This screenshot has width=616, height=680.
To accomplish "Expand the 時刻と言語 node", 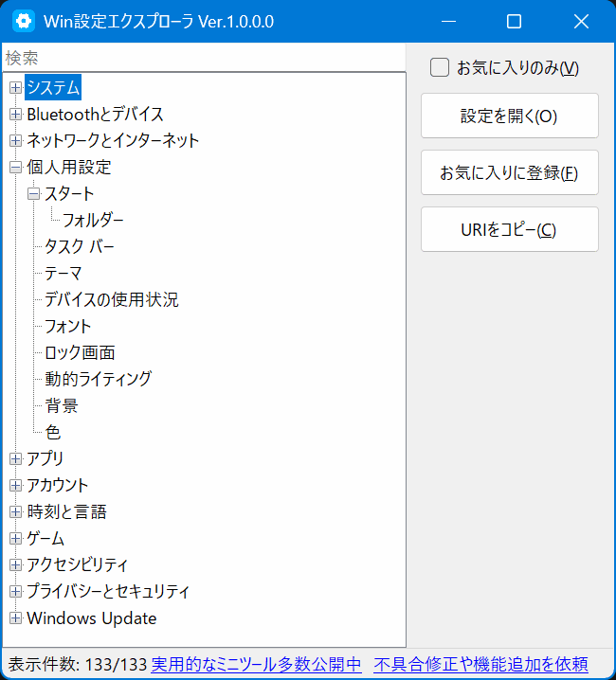I will tap(15, 511).
